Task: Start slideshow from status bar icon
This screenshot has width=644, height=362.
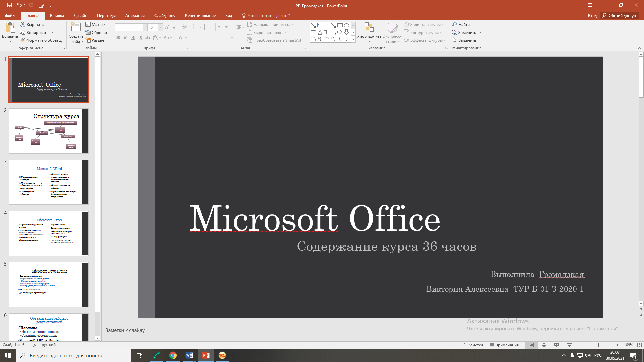Action: (x=569, y=345)
